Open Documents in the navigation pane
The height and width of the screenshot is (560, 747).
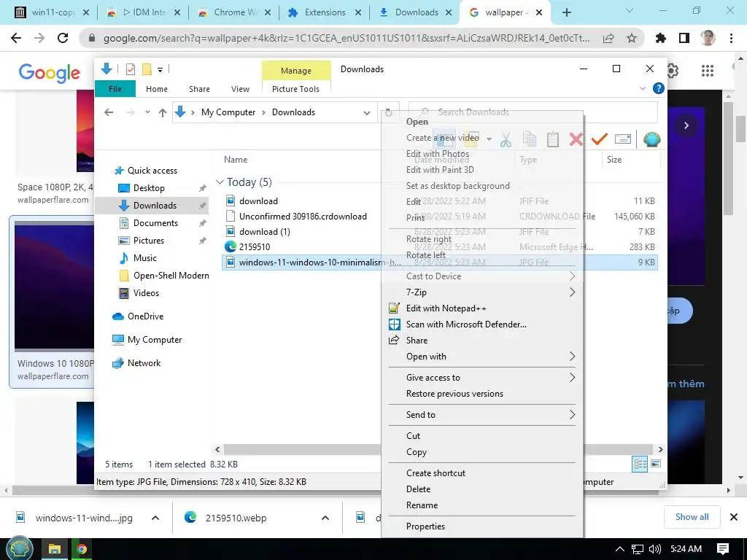[155, 223]
